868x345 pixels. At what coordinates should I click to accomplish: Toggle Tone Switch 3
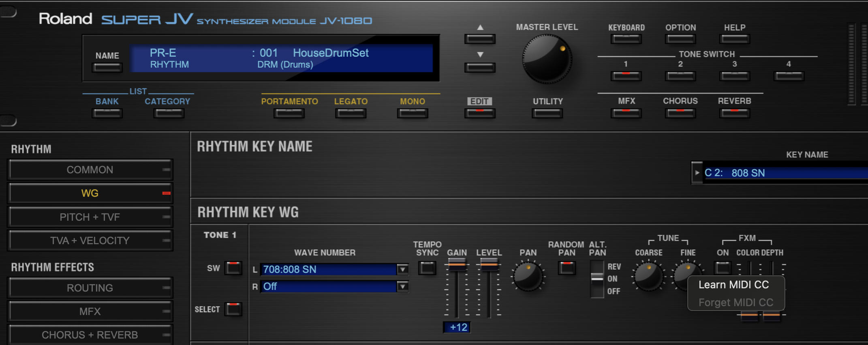[735, 76]
